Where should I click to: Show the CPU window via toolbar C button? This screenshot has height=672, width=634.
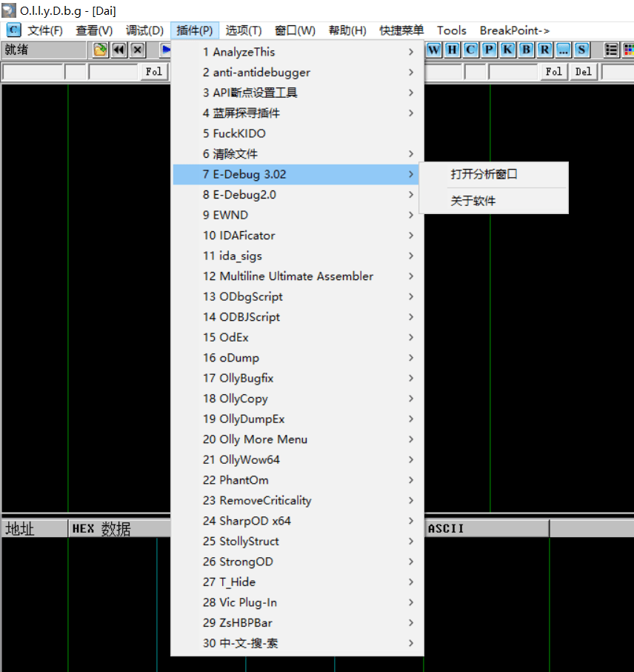pyautogui.click(x=470, y=50)
